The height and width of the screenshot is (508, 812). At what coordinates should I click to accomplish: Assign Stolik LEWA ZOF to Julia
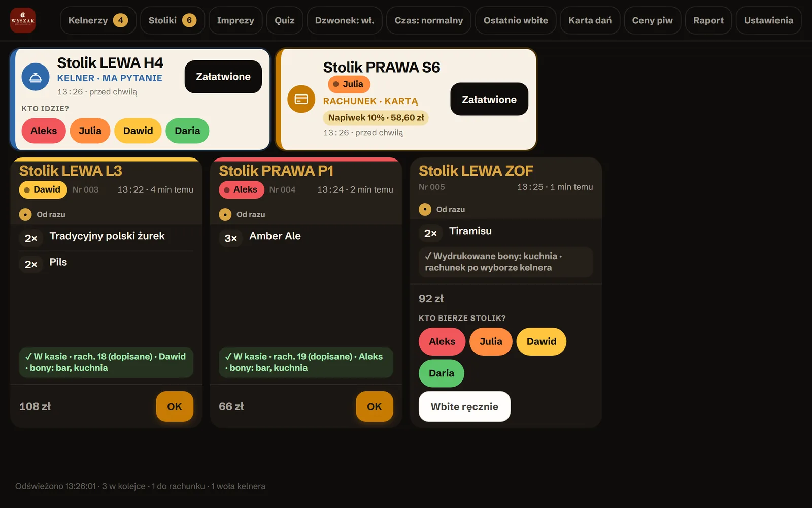click(x=491, y=341)
